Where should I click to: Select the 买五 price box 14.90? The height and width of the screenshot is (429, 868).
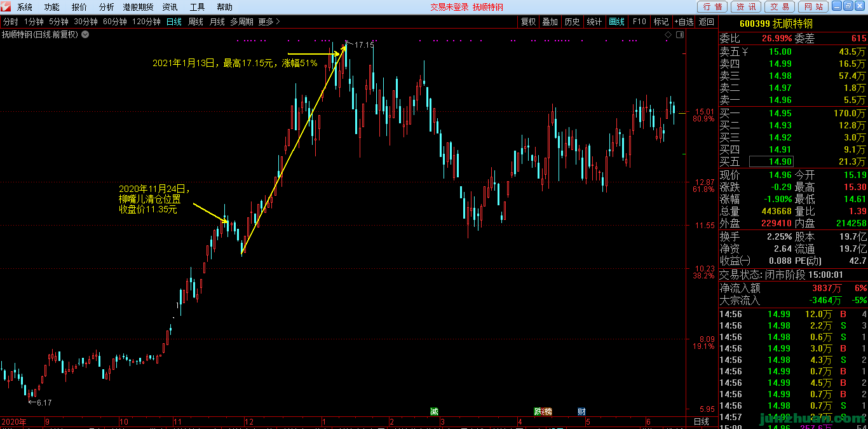click(x=771, y=161)
